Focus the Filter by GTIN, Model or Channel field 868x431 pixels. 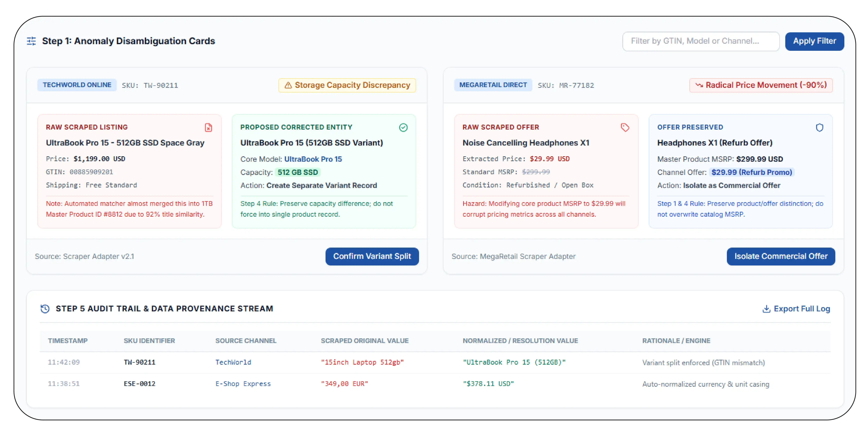701,41
